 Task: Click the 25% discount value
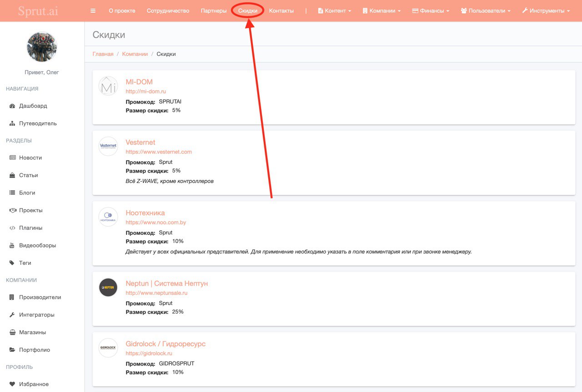(178, 312)
